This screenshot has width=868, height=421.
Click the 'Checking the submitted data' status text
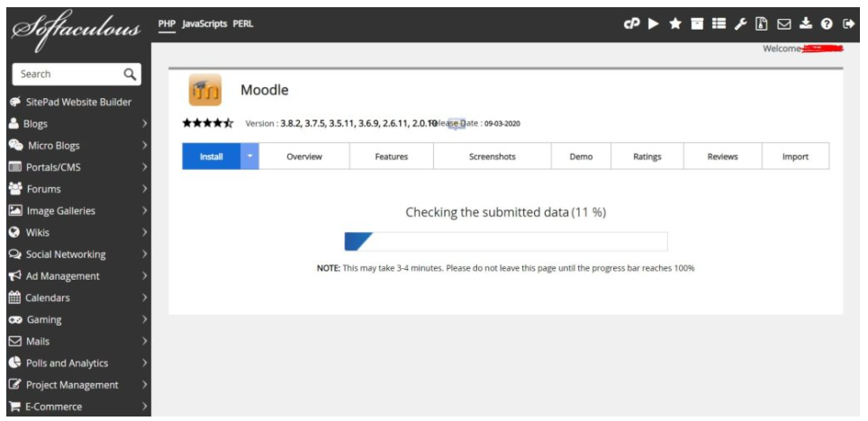(x=506, y=212)
